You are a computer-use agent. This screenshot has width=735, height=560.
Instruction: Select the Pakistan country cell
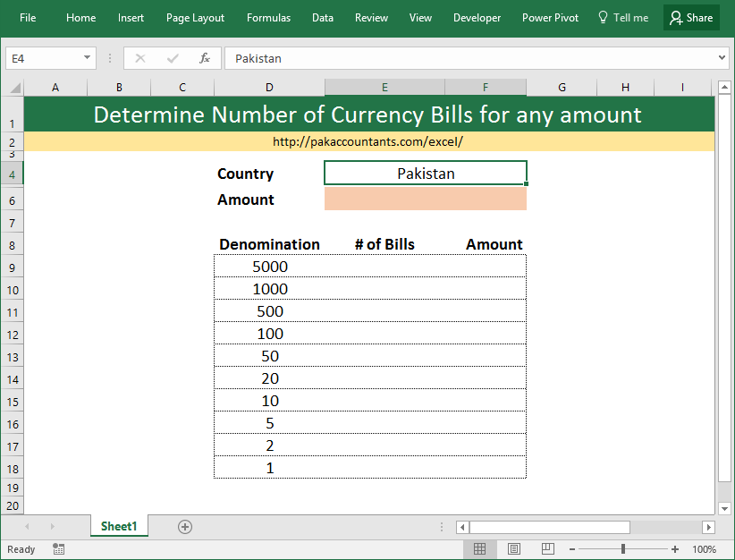426,173
